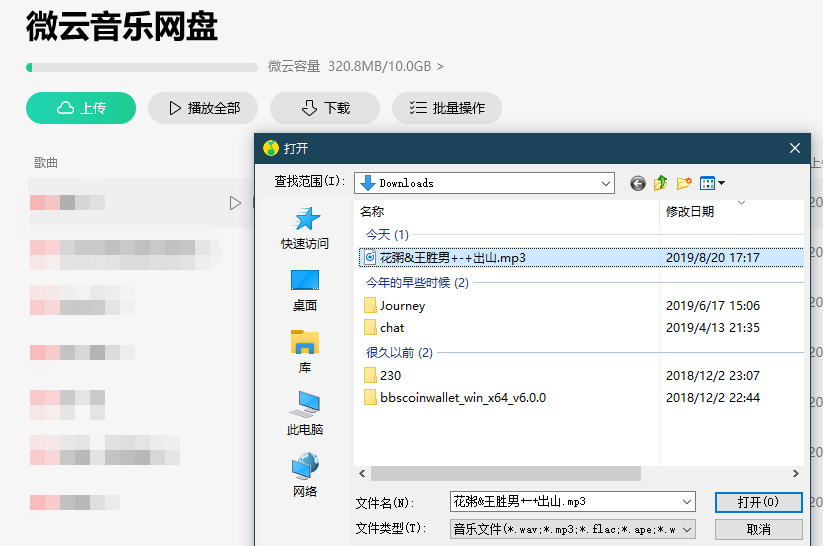
Task: Expand the 查找范围 Downloads location dropdown
Action: (606, 183)
